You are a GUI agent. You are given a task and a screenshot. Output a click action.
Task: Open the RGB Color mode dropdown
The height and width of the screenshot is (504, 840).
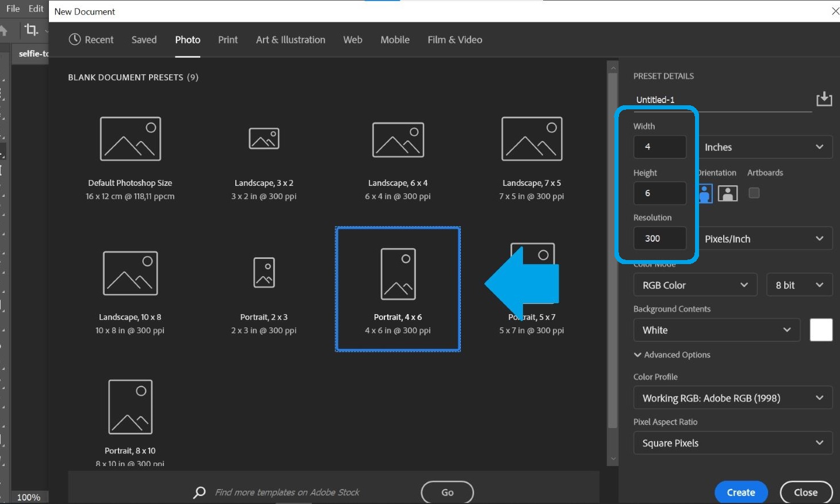pos(694,284)
